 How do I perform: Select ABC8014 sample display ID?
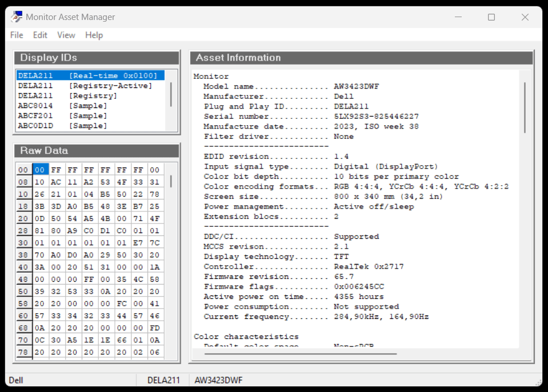tap(90, 106)
